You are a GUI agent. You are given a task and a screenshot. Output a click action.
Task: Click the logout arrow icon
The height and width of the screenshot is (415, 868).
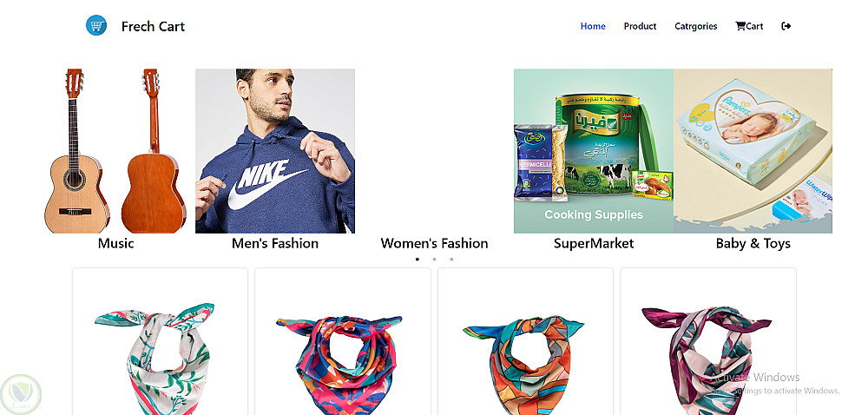pos(786,26)
